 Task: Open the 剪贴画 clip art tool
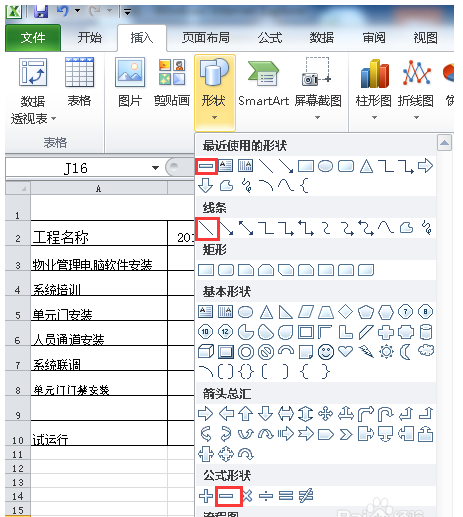[x=172, y=82]
